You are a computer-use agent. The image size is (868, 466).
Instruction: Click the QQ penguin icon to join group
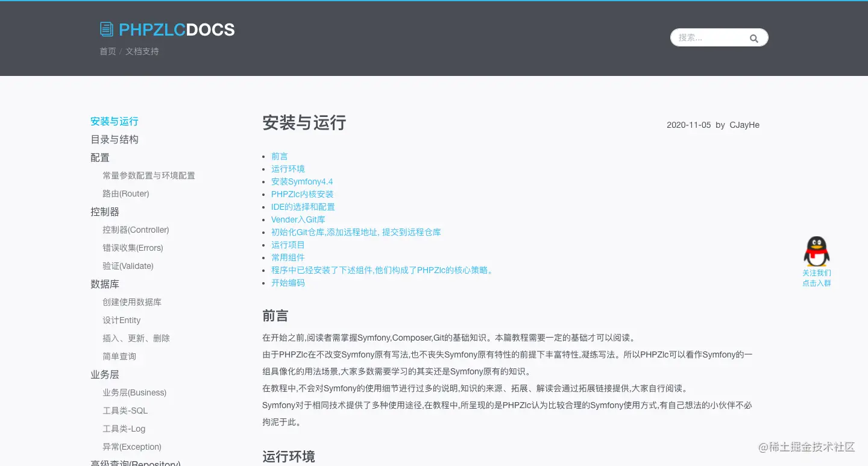click(x=816, y=250)
